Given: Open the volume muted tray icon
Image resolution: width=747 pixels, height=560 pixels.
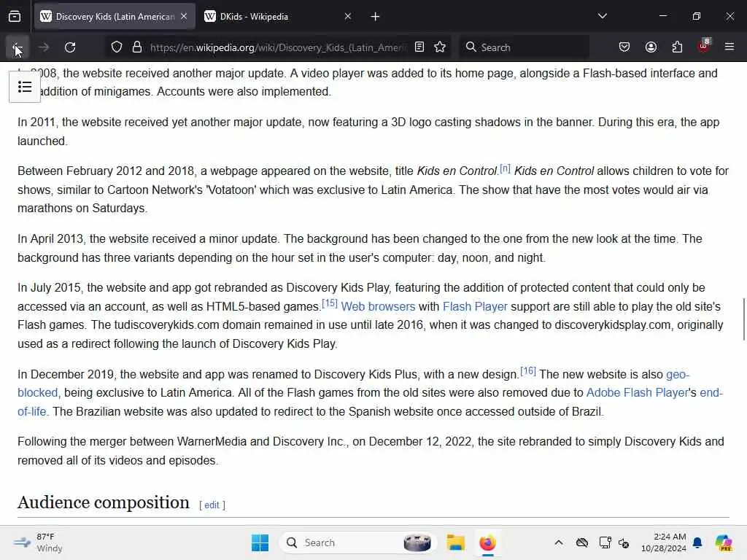Looking at the screenshot, I should pos(624,542).
